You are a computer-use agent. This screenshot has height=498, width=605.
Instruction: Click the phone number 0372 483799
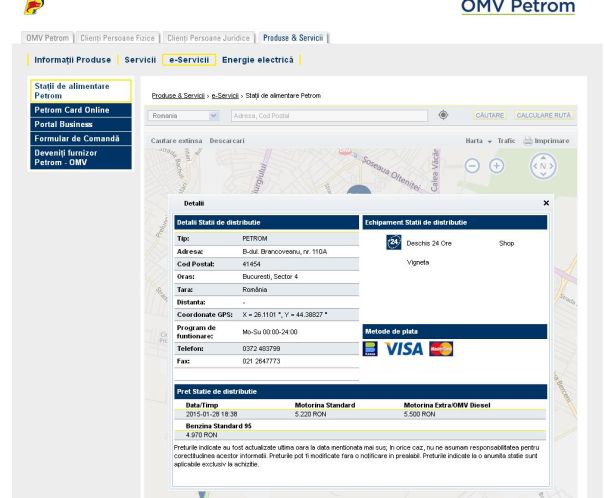tap(261, 349)
